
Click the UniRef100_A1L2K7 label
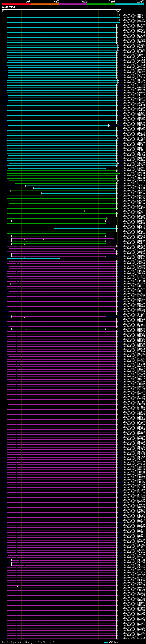click(x=134, y=165)
